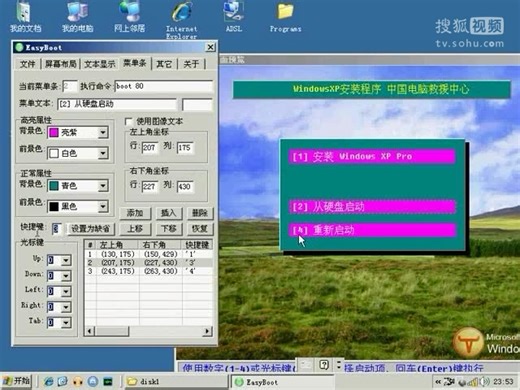Click the language bar help question icon
The image size is (520, 390).
click(324, 365)
